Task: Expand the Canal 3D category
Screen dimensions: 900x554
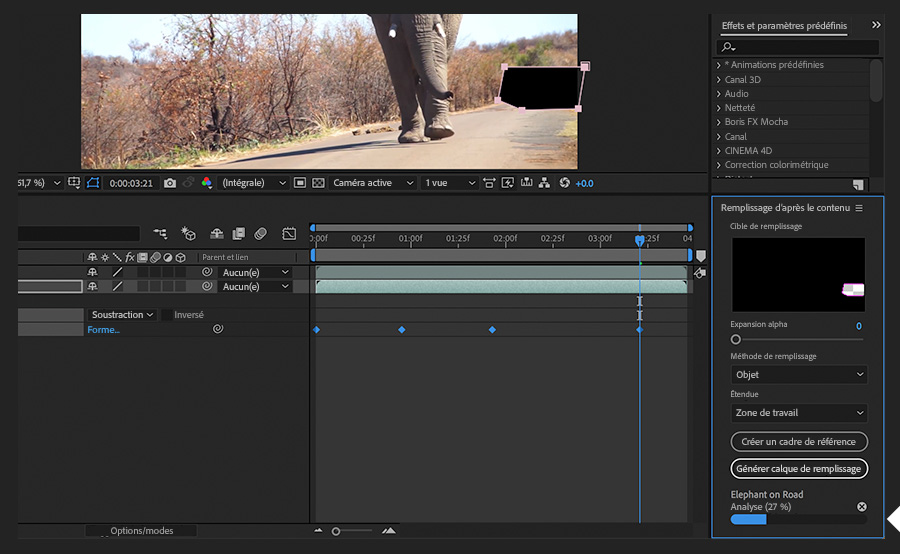Action: click(719, 80)
